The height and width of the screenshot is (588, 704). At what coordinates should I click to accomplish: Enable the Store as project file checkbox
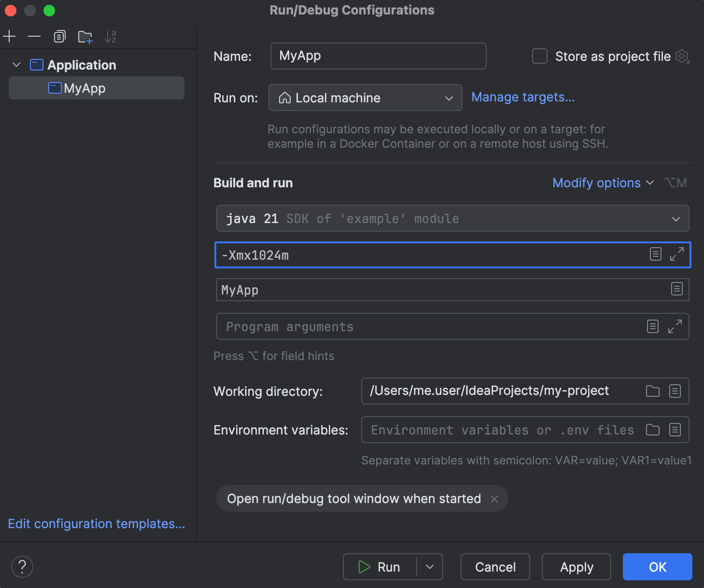click(x=539, y=56)
